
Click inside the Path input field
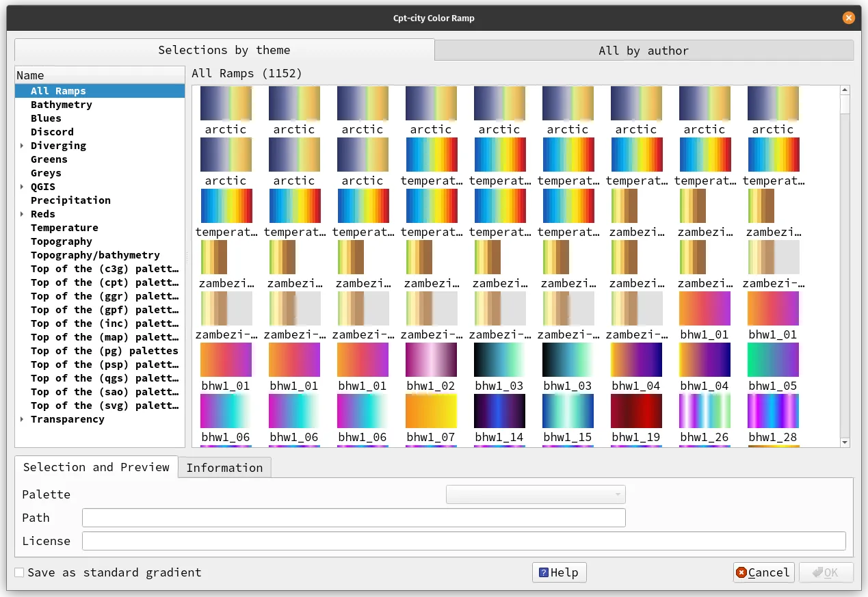pyautogui.click(x=353, y=517)
